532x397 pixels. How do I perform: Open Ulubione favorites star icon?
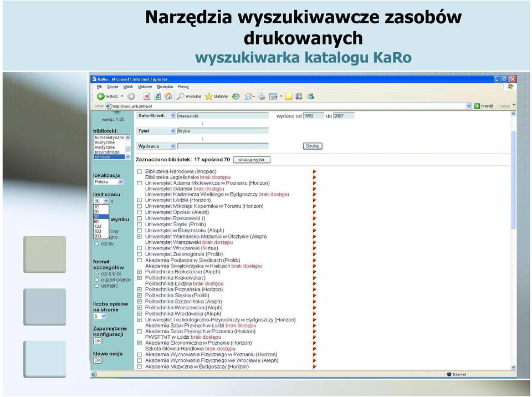point(209,96)
